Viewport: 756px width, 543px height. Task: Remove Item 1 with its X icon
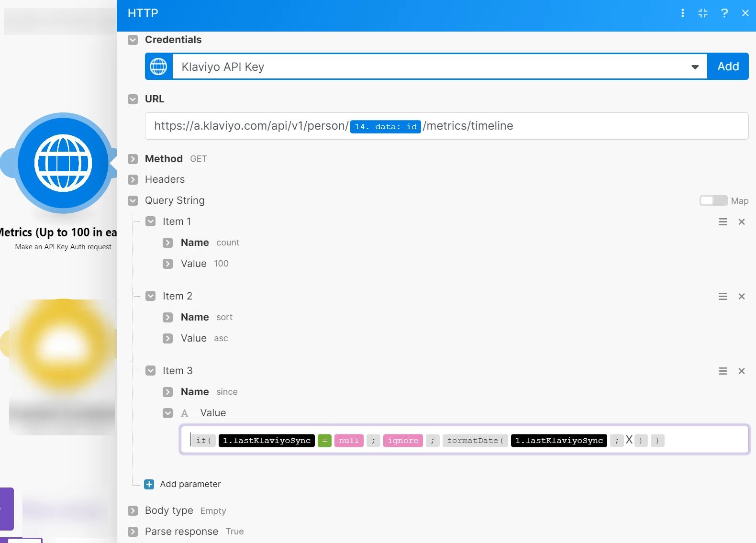[x=742, y=222]
